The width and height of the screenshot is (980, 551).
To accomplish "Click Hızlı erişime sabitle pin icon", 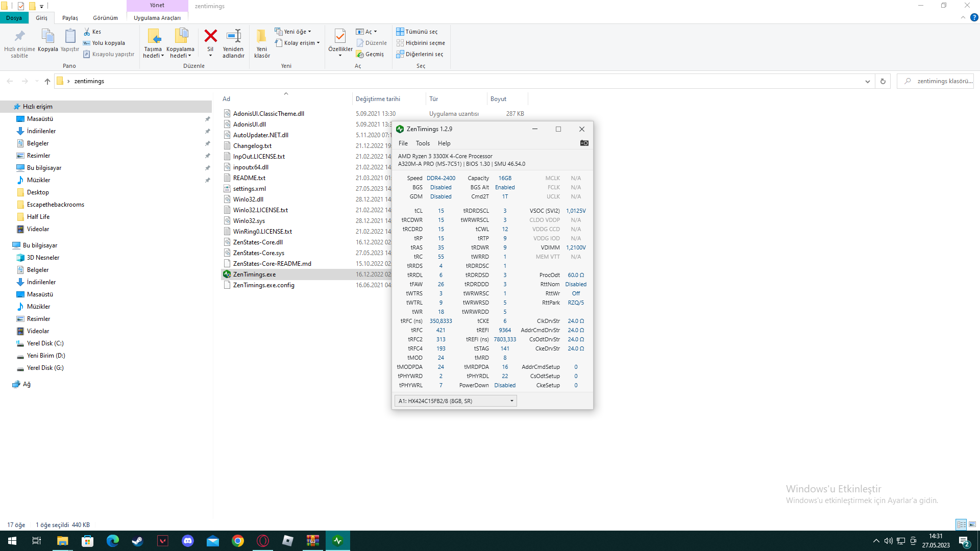I will coord(19,36).
